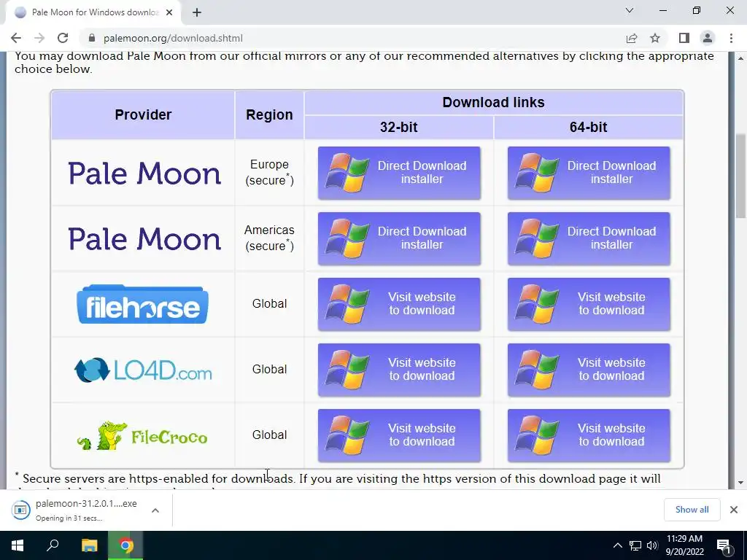Screen dimensions: 747x560
Task: Click the Download links header
Action: [494, 102]
